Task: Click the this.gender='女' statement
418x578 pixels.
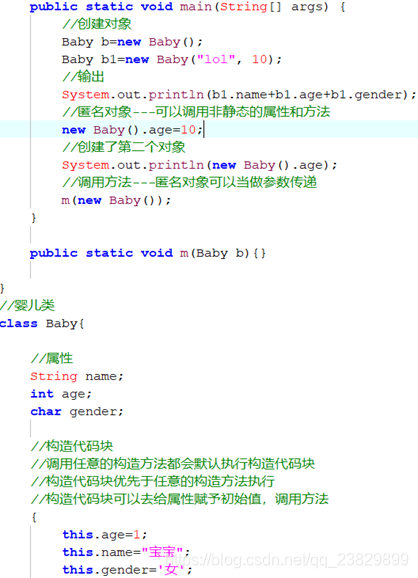Action: (x=128, y=570)
